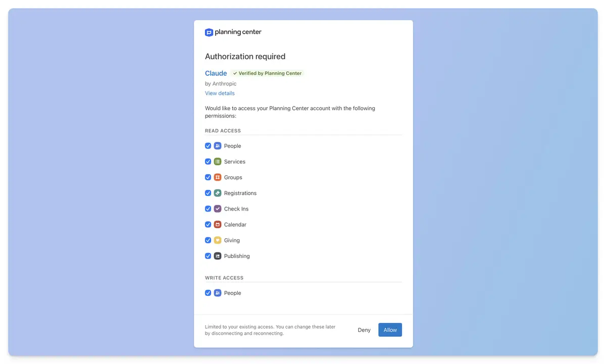
Task: Click the 'Giving' label text
Action: (232, 240)
